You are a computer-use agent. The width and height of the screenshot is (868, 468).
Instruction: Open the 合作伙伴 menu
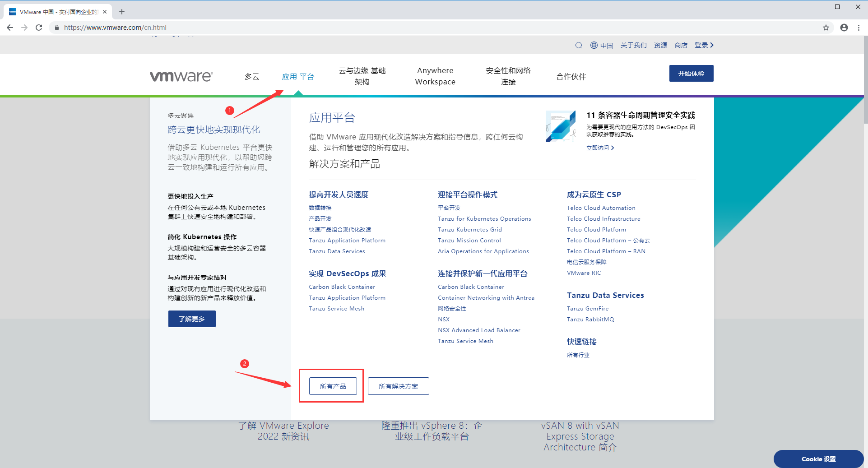click(571, 77)
